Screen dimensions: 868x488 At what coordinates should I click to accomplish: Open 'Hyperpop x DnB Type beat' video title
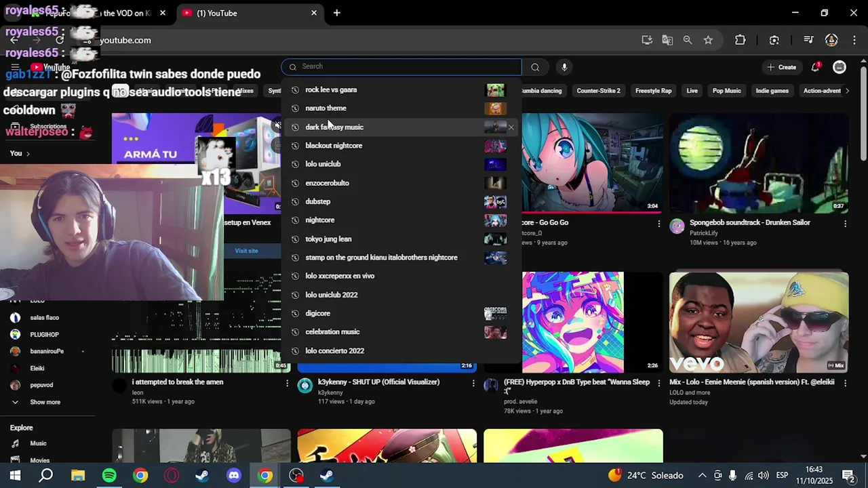(576, 386)
